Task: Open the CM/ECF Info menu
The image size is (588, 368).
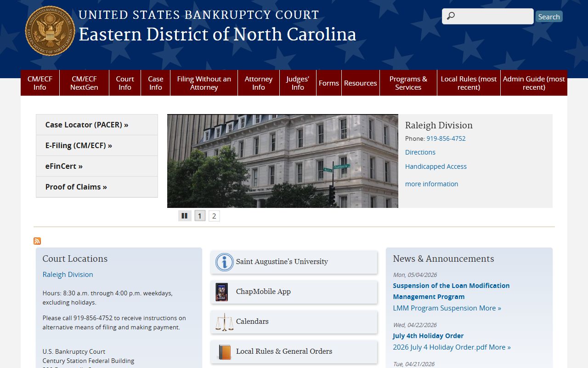Action: tap(40, 83)
